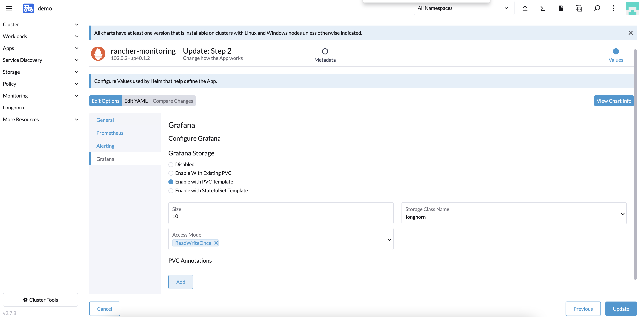Open the hamburger navigation menu
Viewport: 644px width, 317px height.
9,8
